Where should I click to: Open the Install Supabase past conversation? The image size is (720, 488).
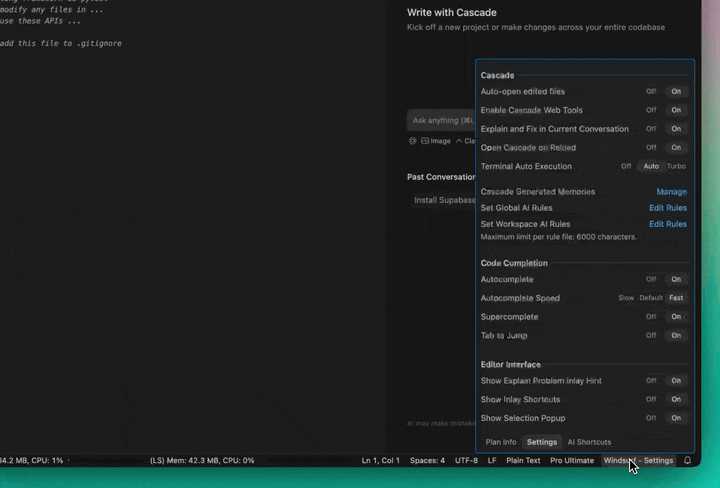(444, 200)
